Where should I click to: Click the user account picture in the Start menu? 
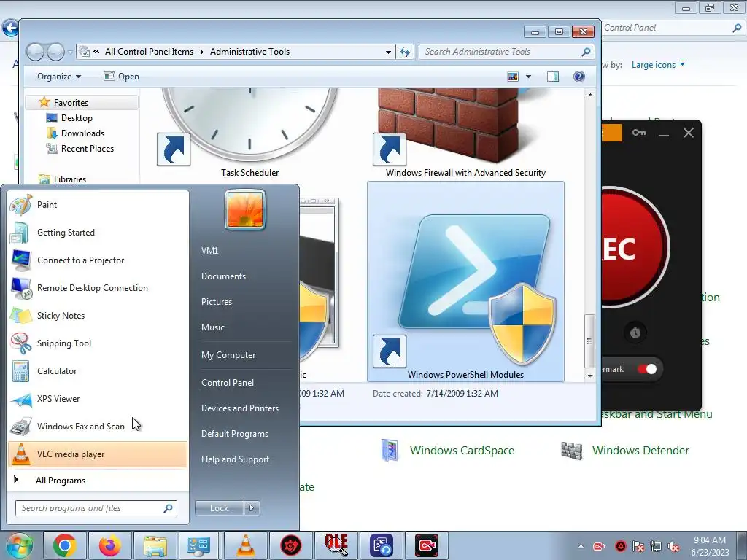tap(245, 209)
